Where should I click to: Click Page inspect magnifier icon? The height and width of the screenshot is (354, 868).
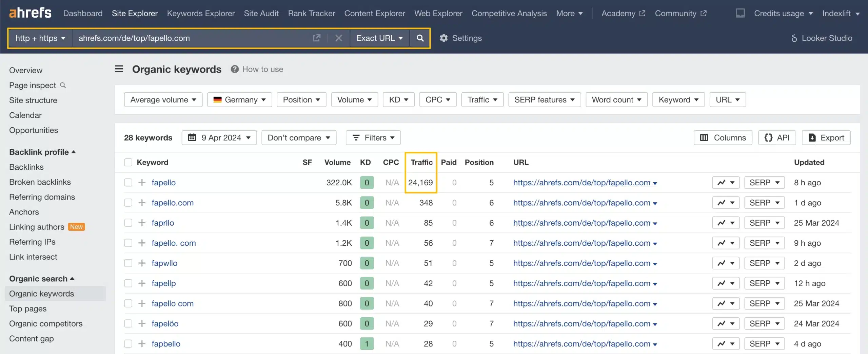[63, 85]
